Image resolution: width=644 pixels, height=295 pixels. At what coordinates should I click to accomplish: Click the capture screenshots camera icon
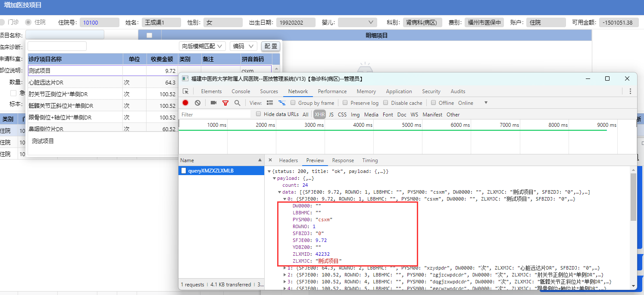point(213,103)
